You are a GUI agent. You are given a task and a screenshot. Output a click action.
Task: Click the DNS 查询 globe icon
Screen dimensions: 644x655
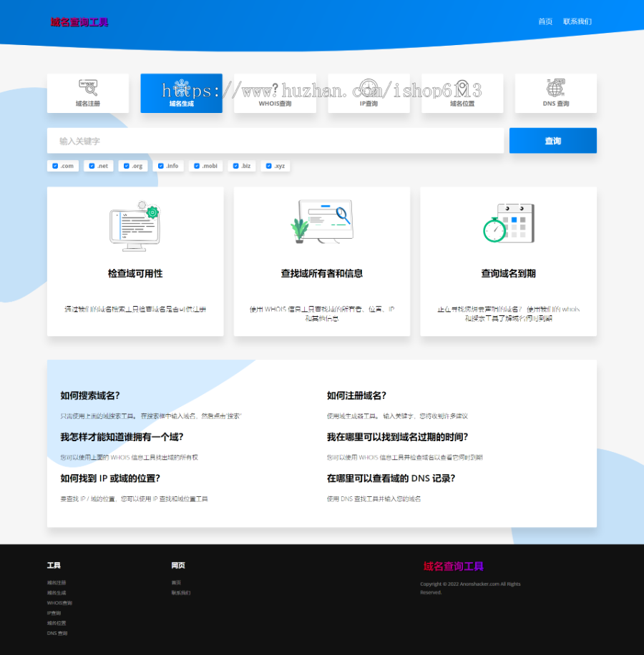(x=555, y=88)
